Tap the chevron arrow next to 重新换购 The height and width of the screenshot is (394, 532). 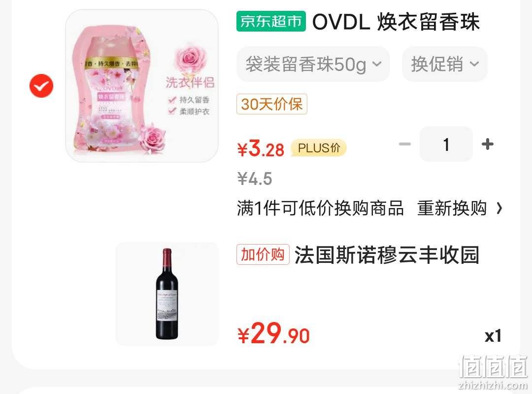click(x=499, y=208)
